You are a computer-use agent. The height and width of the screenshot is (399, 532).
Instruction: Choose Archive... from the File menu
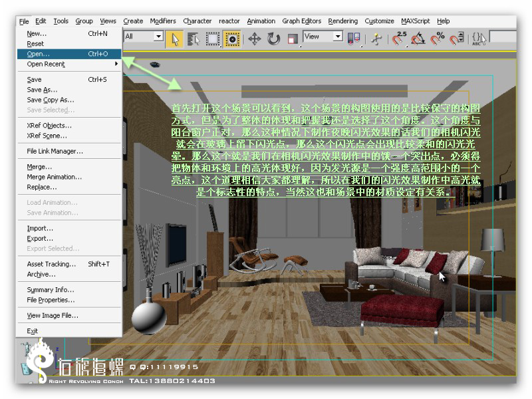click(x=69, y=274)
